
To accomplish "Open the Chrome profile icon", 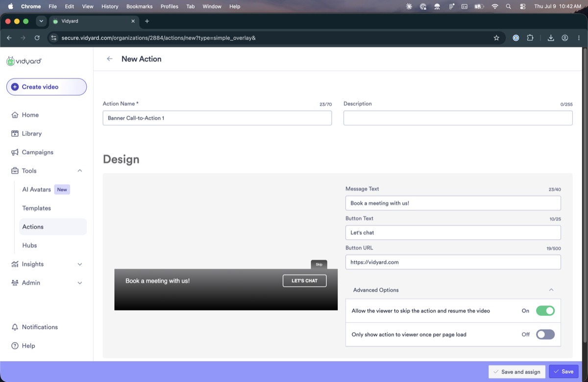I will click(x=565, y=38).
